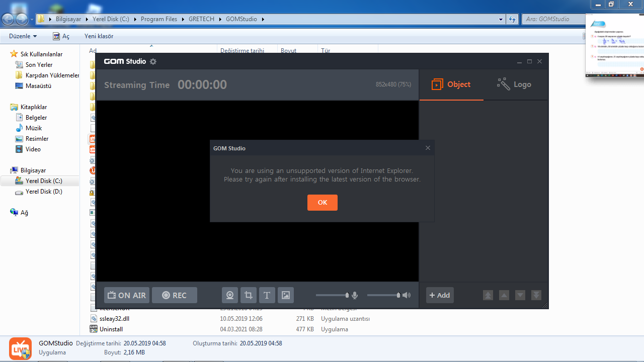This screenshot has height=362, width=644.
Task: Confirm the dialog with OK
Action: tap(323, 203)
